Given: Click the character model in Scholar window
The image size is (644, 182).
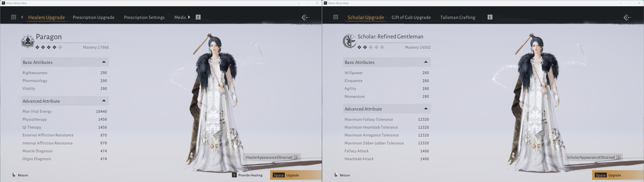Looking at the screenshot, I should click(537, 102).
